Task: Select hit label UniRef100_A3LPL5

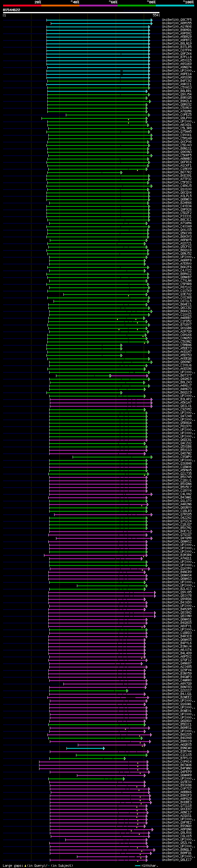Action: (x=177, y=196)
